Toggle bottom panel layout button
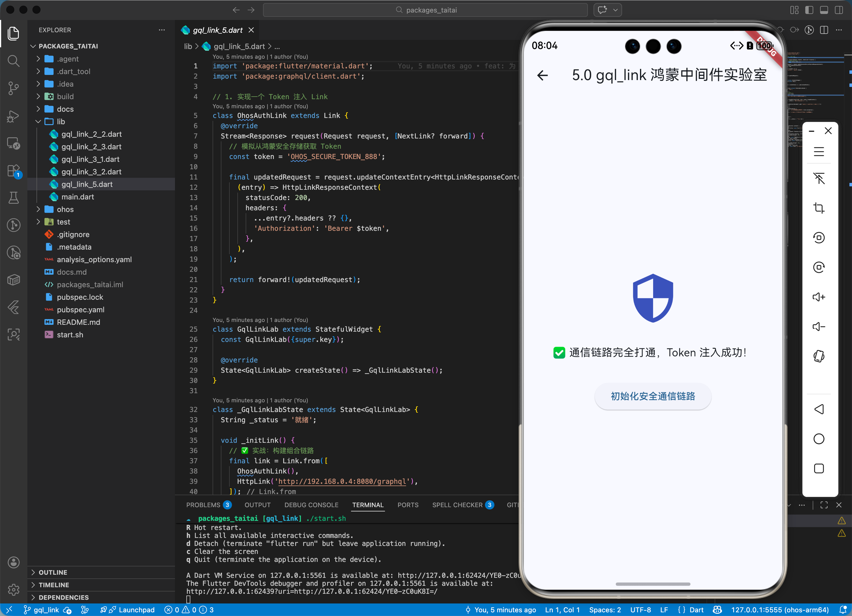The width and height of the screenshot is (852, 616). tap(824, 10)
